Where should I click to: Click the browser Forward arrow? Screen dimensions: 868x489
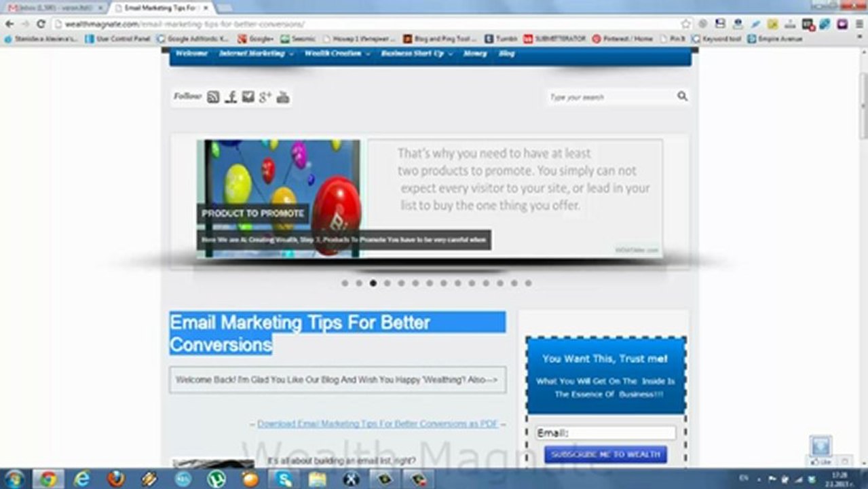point(25,24)
